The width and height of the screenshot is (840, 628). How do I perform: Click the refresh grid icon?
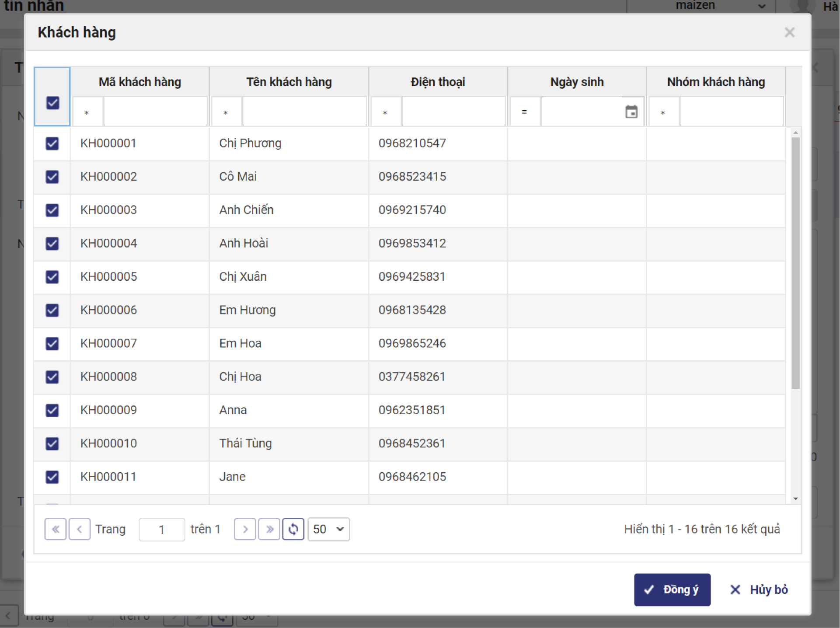(x=293, y=529)
